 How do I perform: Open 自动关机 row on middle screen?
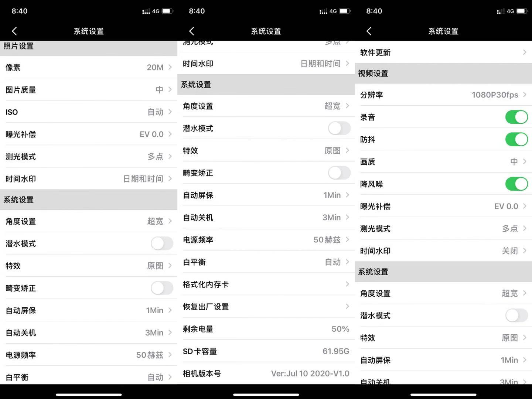pyautogui.click(x=266, y=217)
